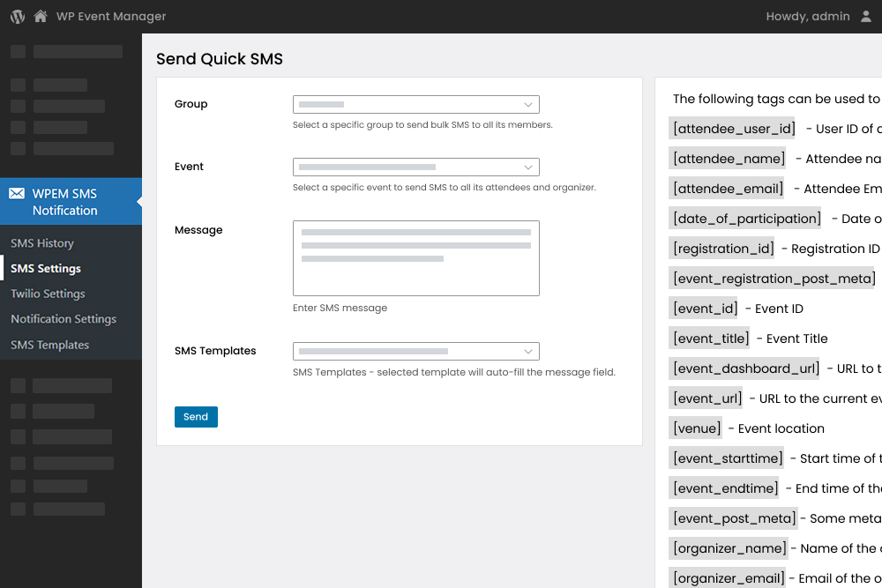882x588 pixels.
Task: Select SMS Templates in the sidebar
Action: coord(49,344)
